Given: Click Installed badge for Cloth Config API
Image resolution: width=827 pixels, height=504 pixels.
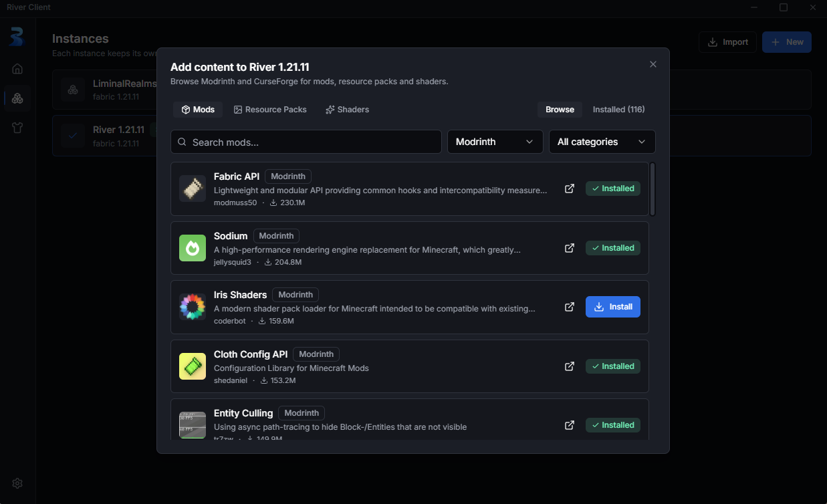Looking at the screenshot, I should pos(613,366).
